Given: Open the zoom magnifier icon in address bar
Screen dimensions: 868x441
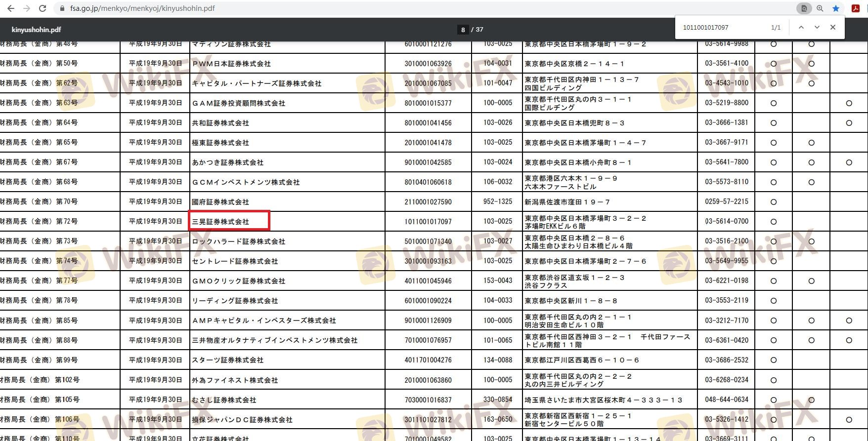Looking at the screenshot, I should (820, 8).
